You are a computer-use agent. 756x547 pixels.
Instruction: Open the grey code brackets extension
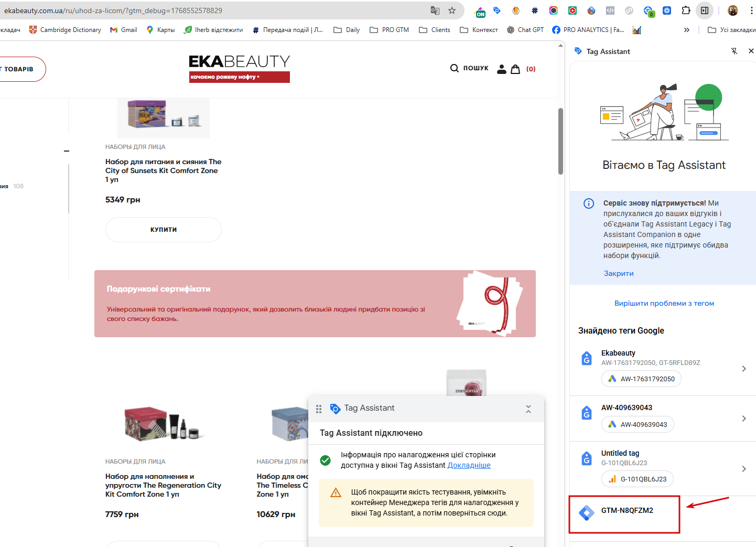[610, 10]
